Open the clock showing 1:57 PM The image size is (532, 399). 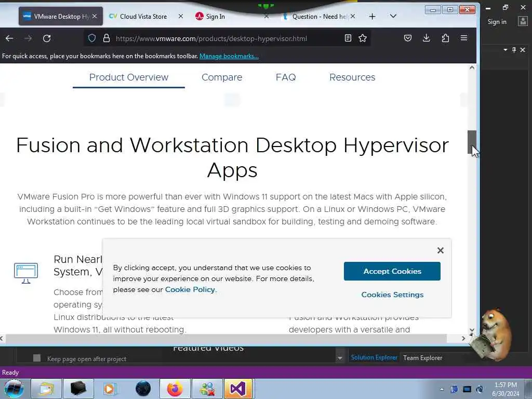506,389
